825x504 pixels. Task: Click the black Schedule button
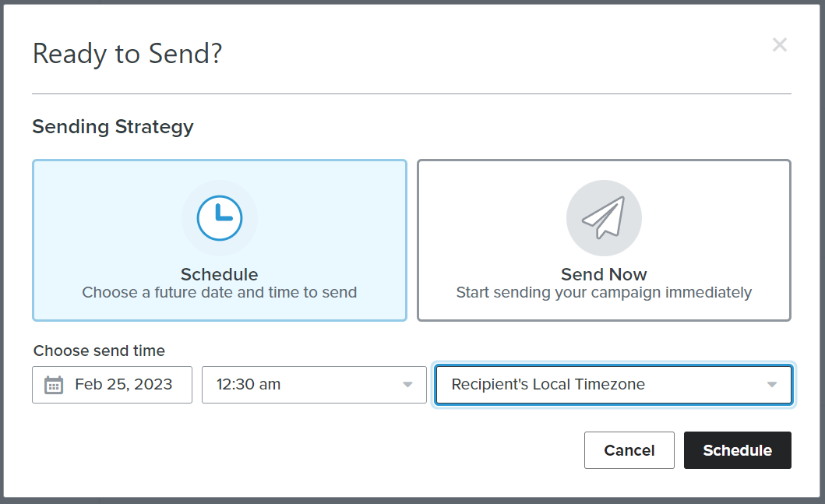pyautogui.click(x=738, y=450)
